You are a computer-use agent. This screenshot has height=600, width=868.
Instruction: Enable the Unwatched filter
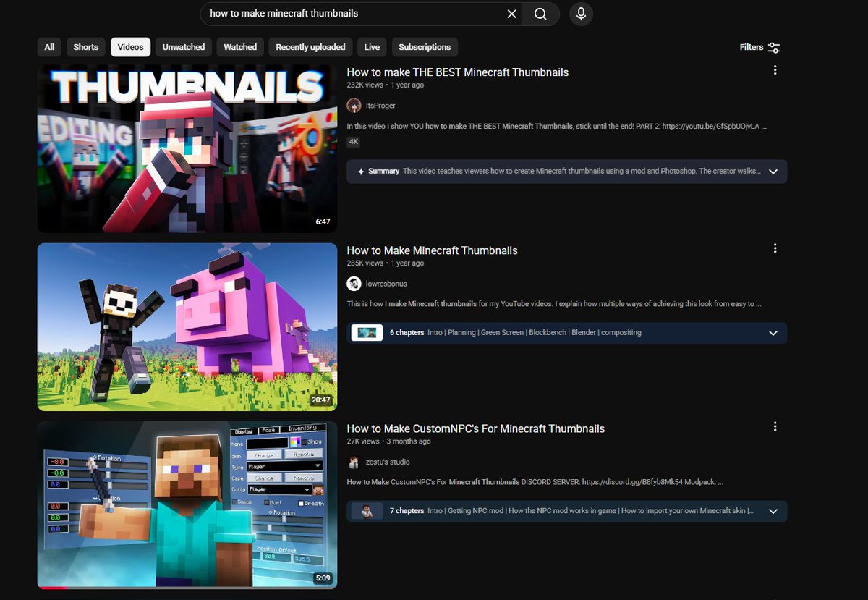[x=183, y=46]
